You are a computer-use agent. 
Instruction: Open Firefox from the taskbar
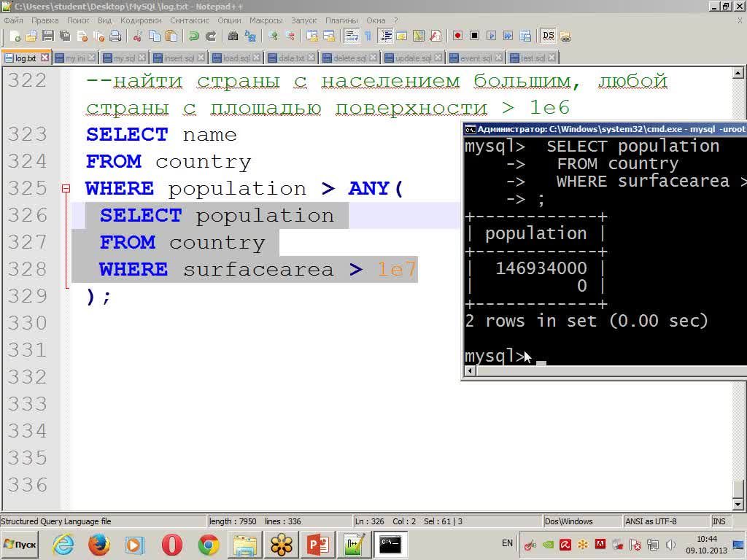coord(98,544)
